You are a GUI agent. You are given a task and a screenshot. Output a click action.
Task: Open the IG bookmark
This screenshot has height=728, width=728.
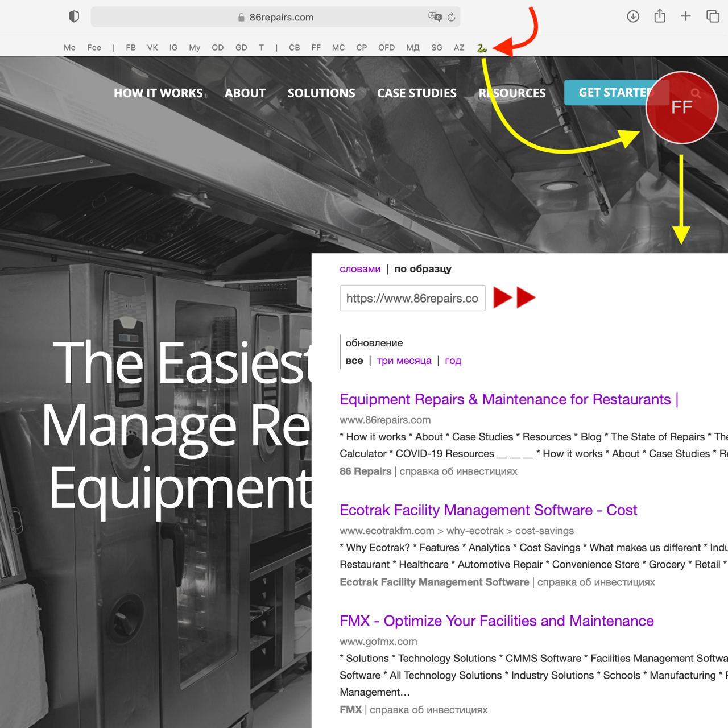click(x=173, y=48)
